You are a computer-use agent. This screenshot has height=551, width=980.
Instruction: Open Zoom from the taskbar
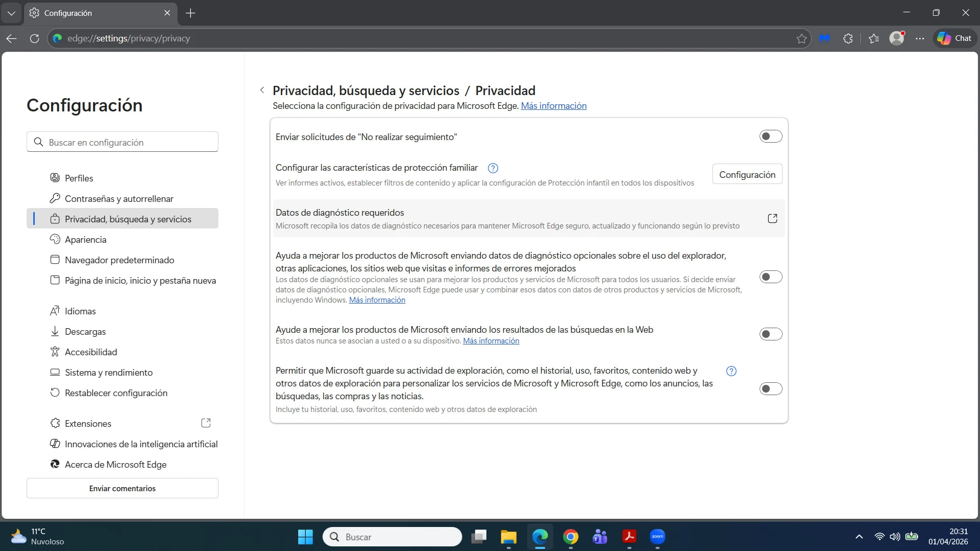tap(658, 537)
